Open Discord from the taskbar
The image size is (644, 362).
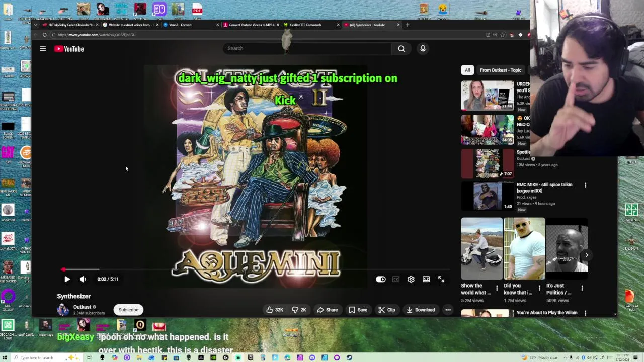312,357
